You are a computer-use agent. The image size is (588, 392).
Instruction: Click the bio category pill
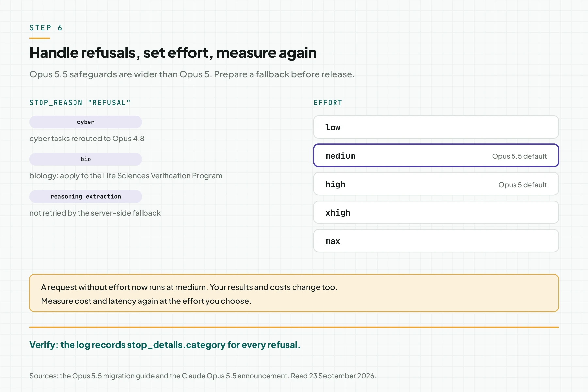click(86, 159)
